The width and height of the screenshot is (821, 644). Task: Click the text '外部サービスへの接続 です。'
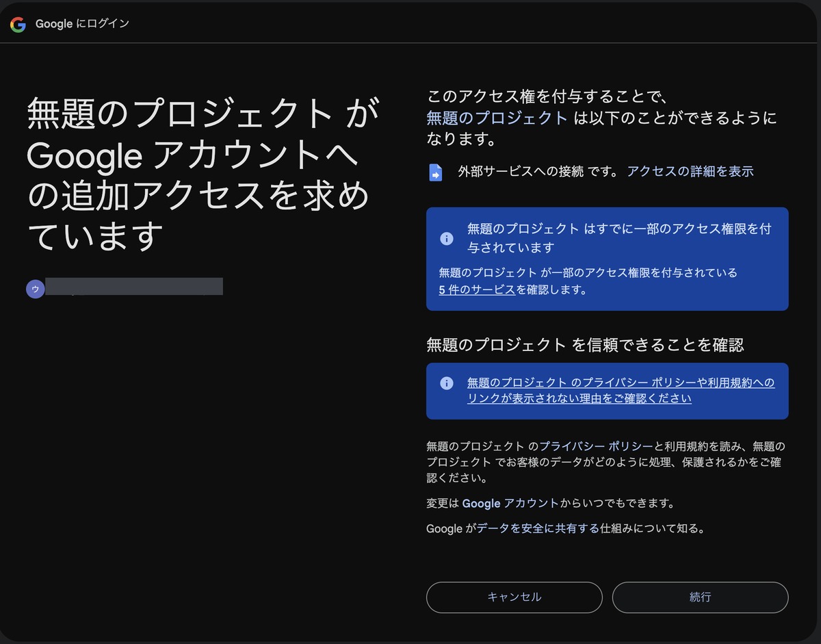(540, 172)
